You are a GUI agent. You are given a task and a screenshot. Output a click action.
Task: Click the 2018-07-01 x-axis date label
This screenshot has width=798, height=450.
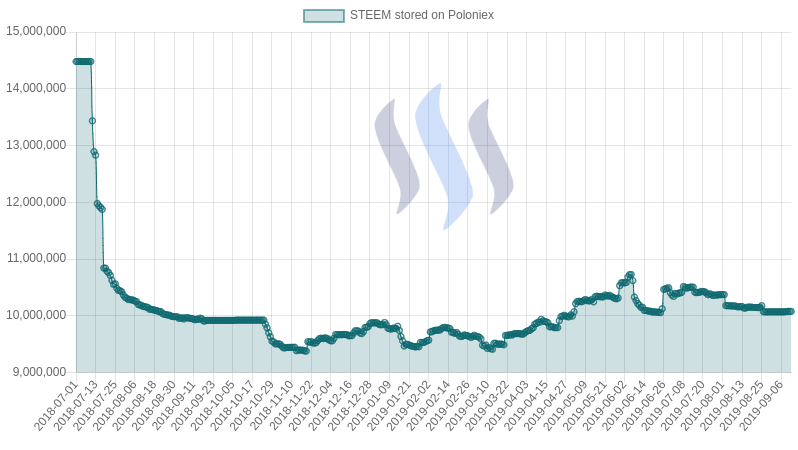[56, 406]
